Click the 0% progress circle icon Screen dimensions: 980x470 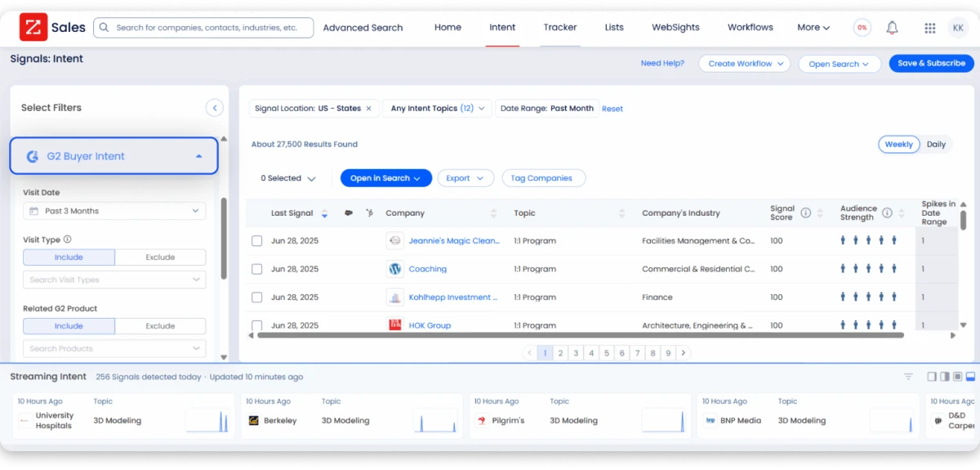[862, 28]
